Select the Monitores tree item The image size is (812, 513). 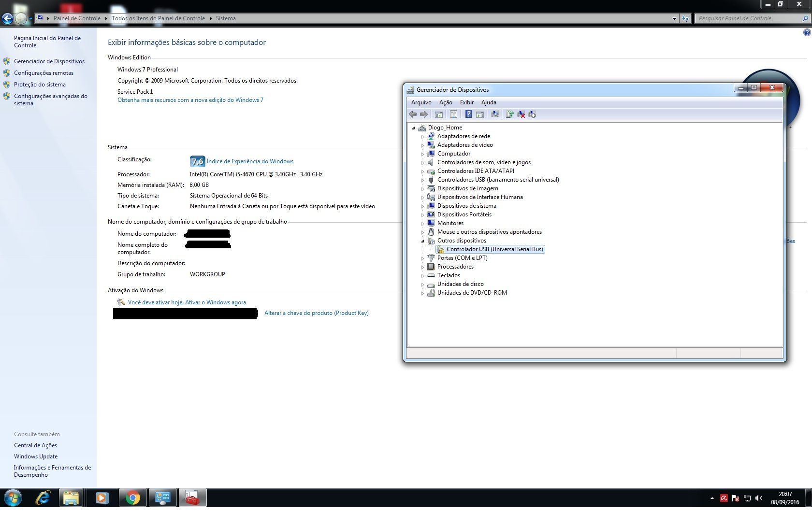pyautogui.click(x=450, y=223)
